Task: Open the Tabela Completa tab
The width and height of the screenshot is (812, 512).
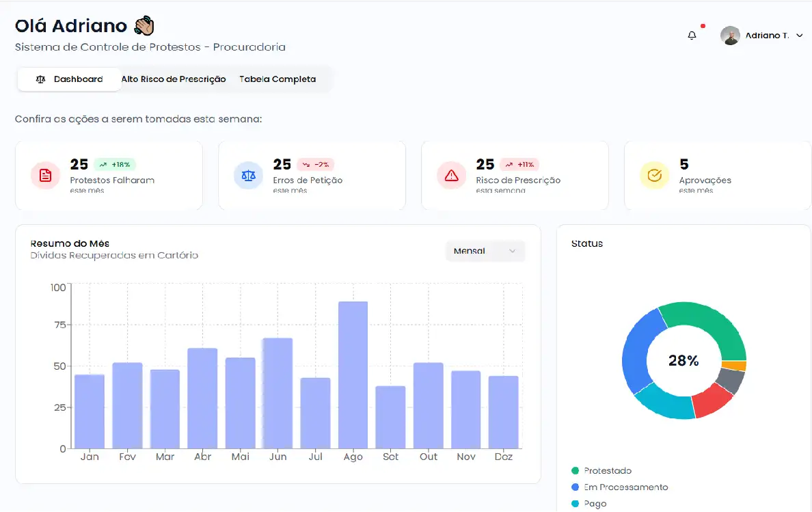Action: pyautogui.click(x=278, y=79)
